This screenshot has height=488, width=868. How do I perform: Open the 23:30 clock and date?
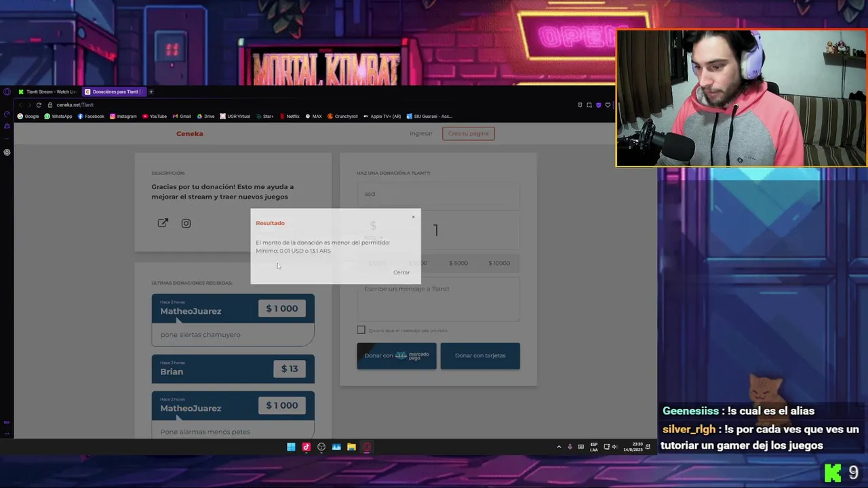click(x=633, y=447)
